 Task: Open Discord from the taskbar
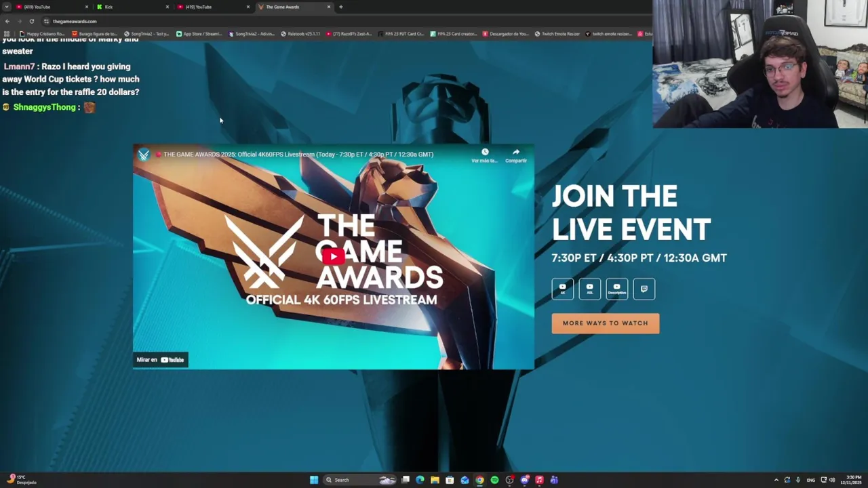point(524,480)
